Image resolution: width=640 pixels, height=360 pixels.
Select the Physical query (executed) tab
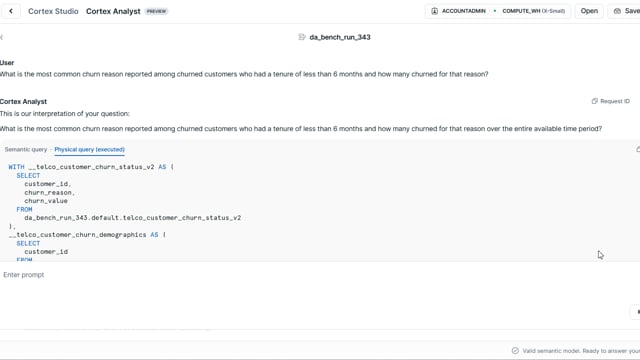pos(89,149)
